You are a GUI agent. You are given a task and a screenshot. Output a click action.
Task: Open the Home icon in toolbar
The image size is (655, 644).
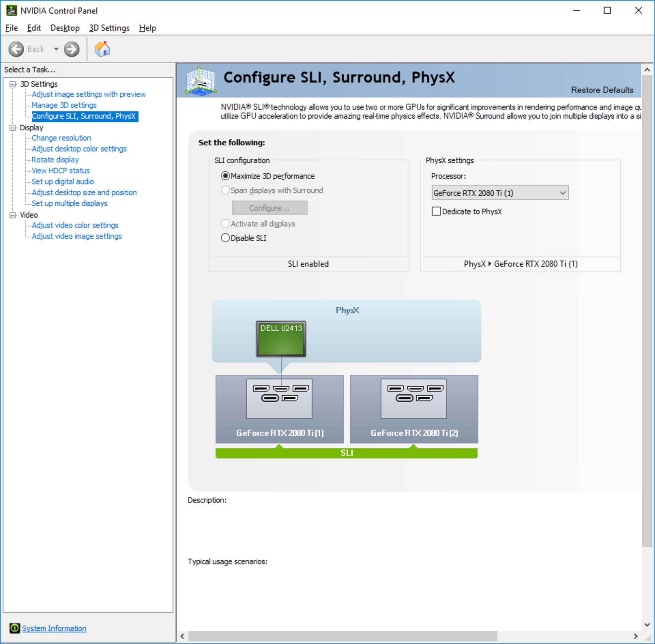click(x=102, y=49)
